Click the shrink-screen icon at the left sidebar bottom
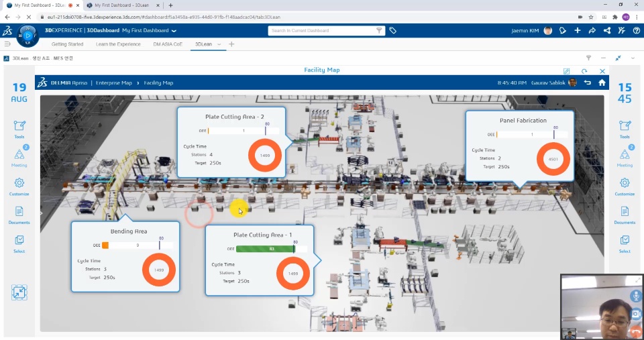The width and height of the screenshot is (644, 340). click(x=19, y=292)
